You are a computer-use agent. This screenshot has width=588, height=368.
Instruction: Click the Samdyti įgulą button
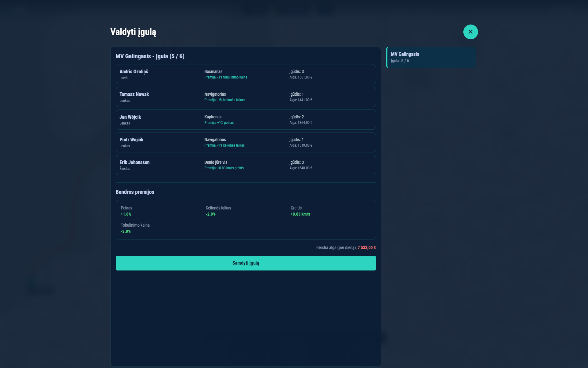click(246, 263)
